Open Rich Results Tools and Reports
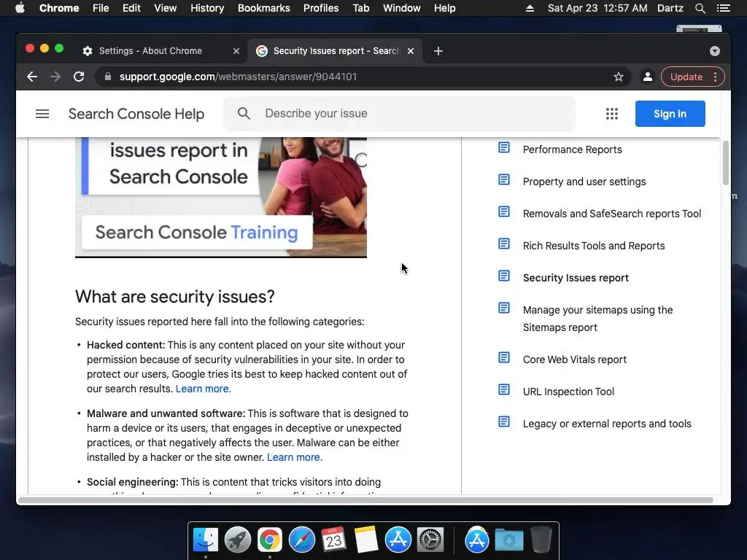 pos(594,246)
